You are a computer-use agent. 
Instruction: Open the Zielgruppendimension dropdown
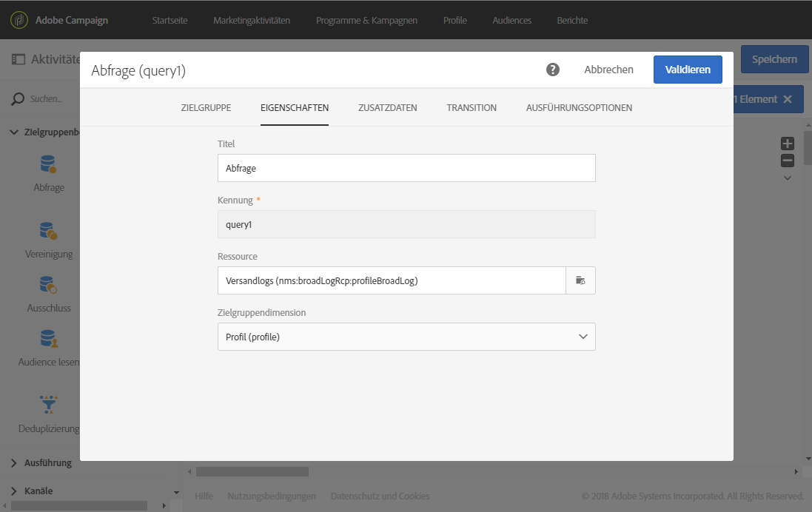[406, 337]
